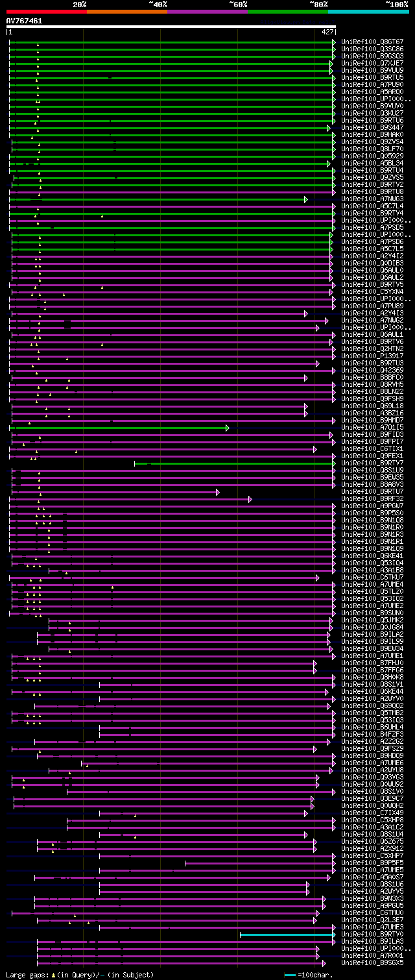Select the UniRef100_B9RF32 entry label
415x980 pixels.
click(x=372, y=498)
